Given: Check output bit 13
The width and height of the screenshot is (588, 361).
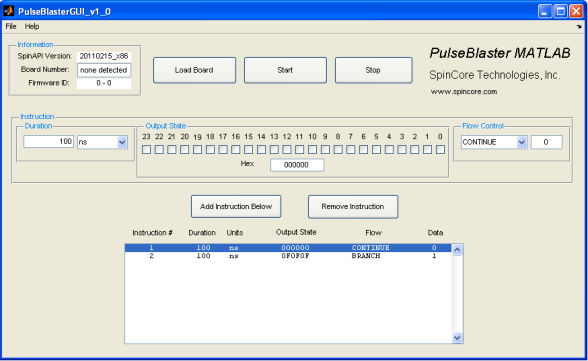Looking at the screenshot, I should coord(274,150).
